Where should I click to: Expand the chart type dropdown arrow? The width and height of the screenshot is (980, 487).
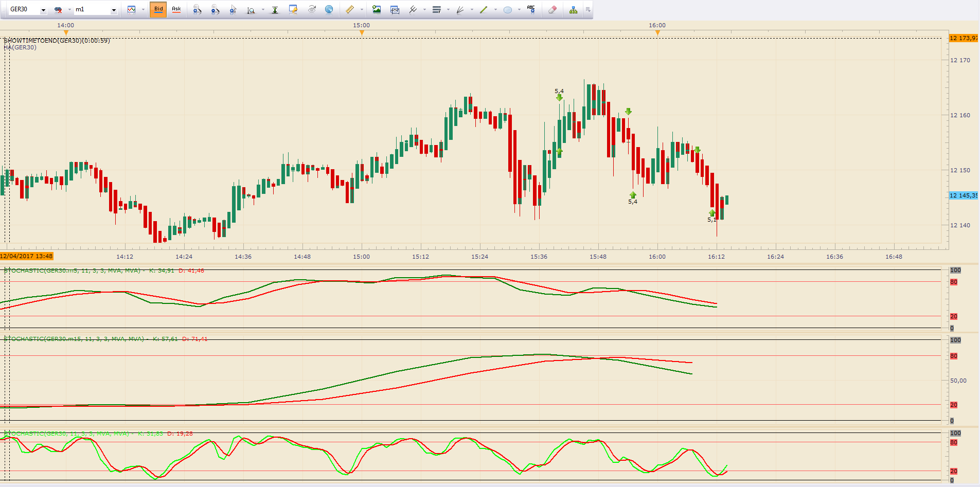[x=143, y=10]
